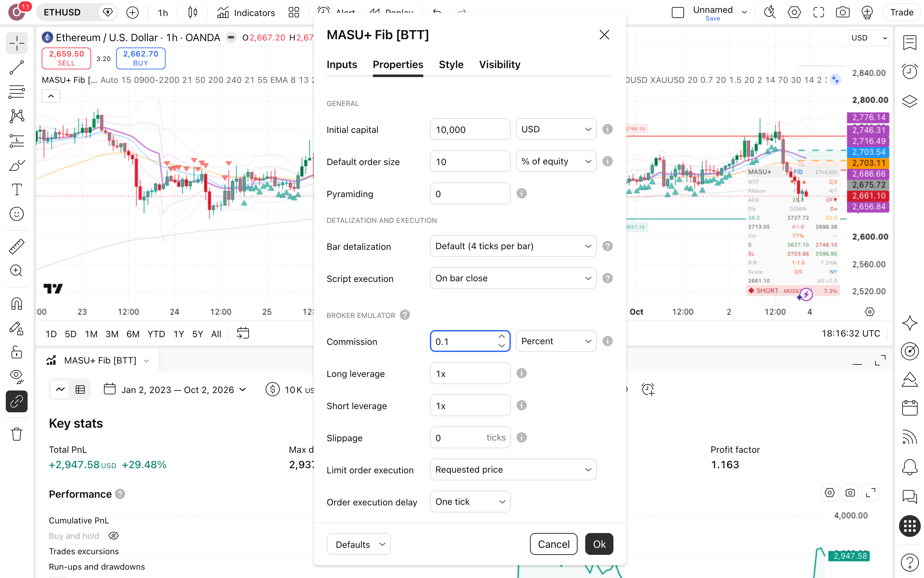
Task: Open the chart layout grid icon
Action: pyautogui.click(x=294, y=12)
